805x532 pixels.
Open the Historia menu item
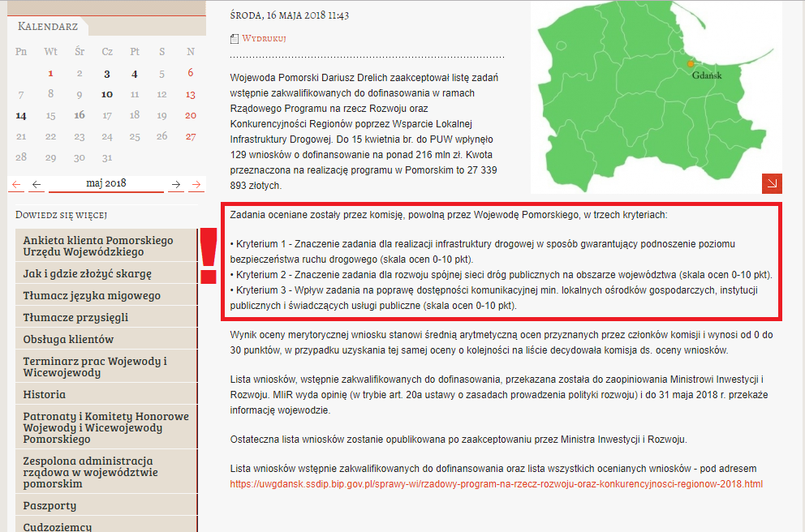[x=106, y=394]
